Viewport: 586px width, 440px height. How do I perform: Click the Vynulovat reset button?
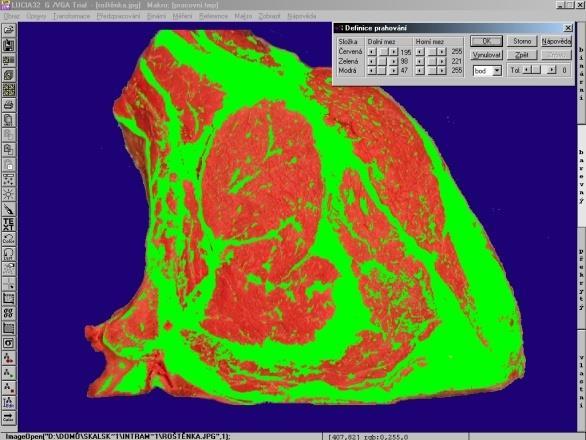point(486,55)
